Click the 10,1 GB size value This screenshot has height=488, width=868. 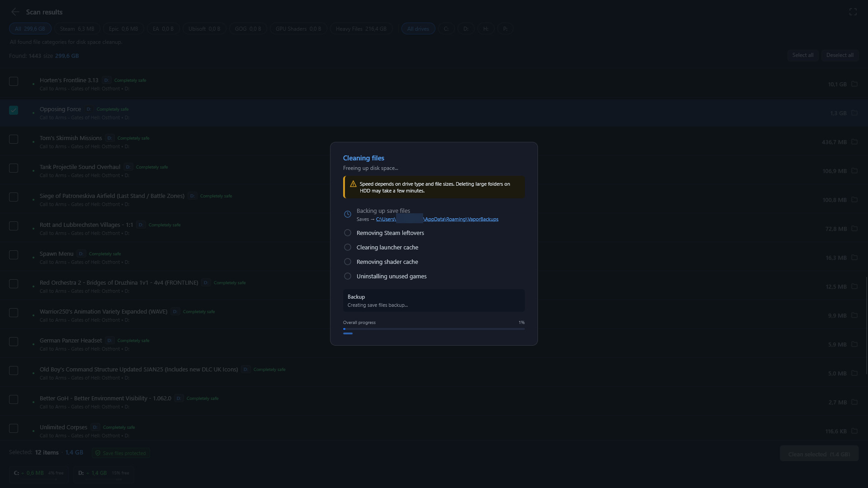pos(837,84)
